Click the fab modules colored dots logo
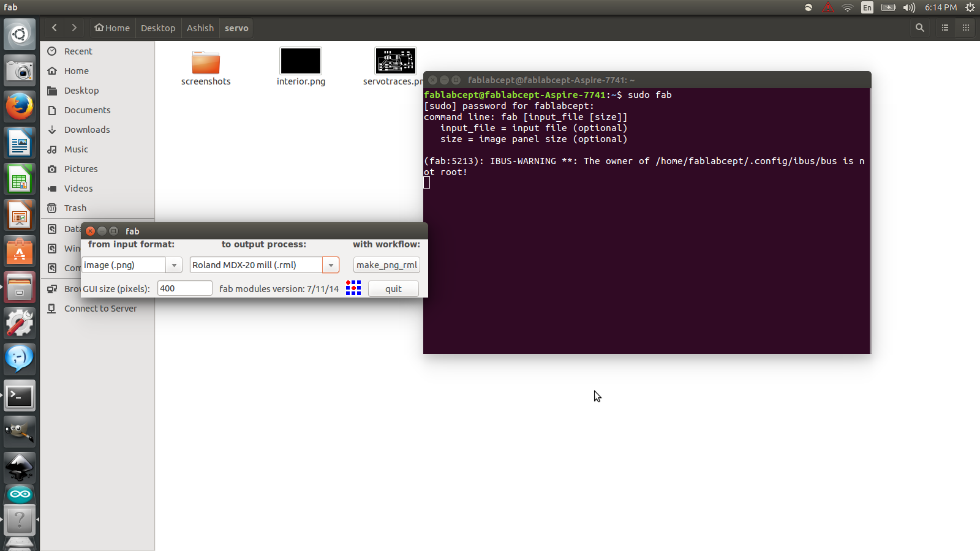The image size is (980, 551). point(353,288)
